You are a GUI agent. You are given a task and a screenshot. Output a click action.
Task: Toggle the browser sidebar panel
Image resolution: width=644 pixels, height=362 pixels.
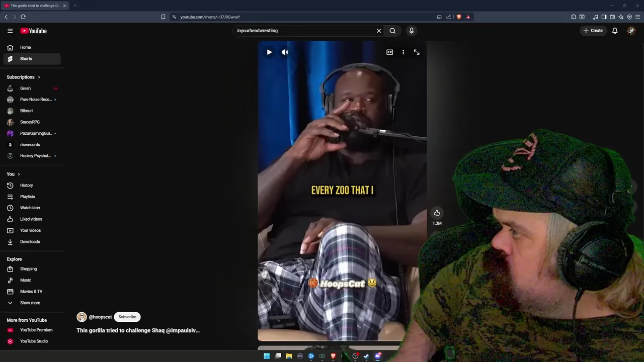[x=604, y=17]
